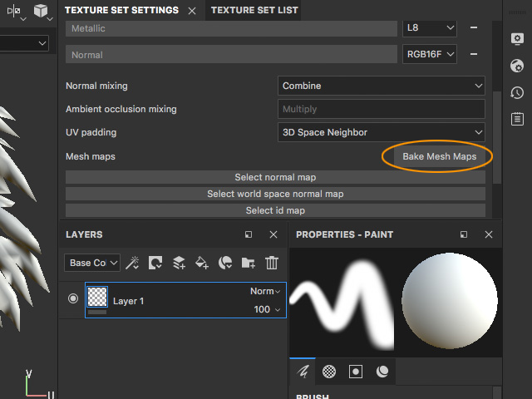Open the History panel icon
Image resolution: width=532 pixels, height=399 pixels.
click(x=517, y=92)
